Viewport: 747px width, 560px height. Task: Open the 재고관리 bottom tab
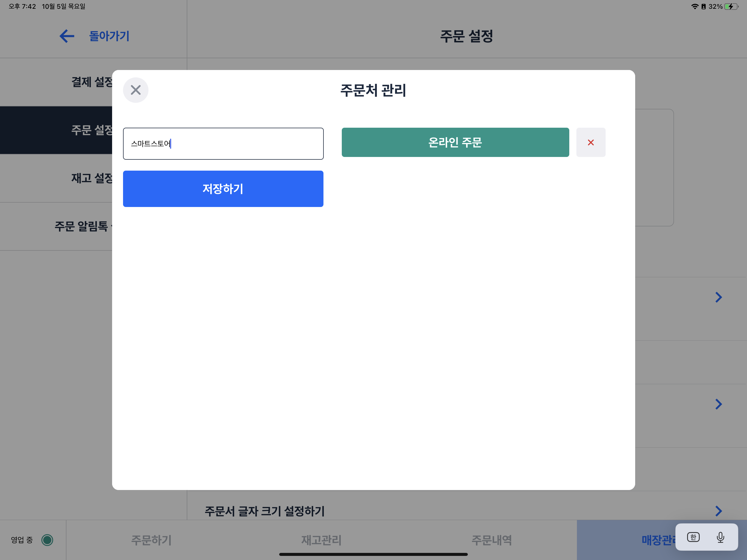pyautogui.click(x=321, y=540)
